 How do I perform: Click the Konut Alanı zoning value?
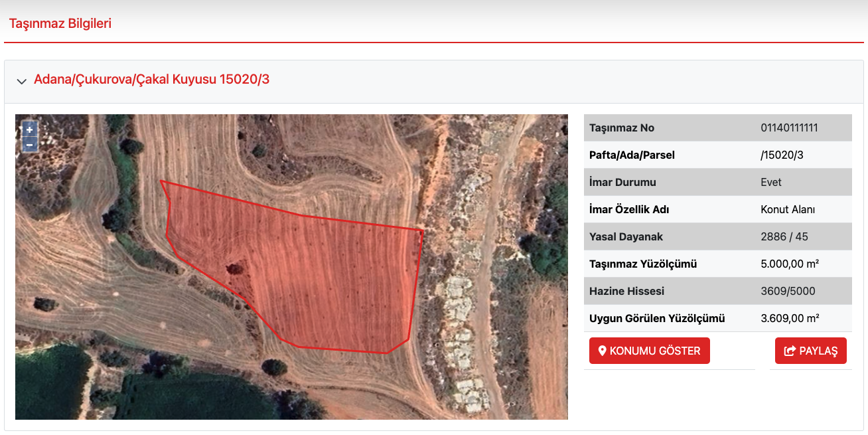pyautogui.click(x=788, y=210)
